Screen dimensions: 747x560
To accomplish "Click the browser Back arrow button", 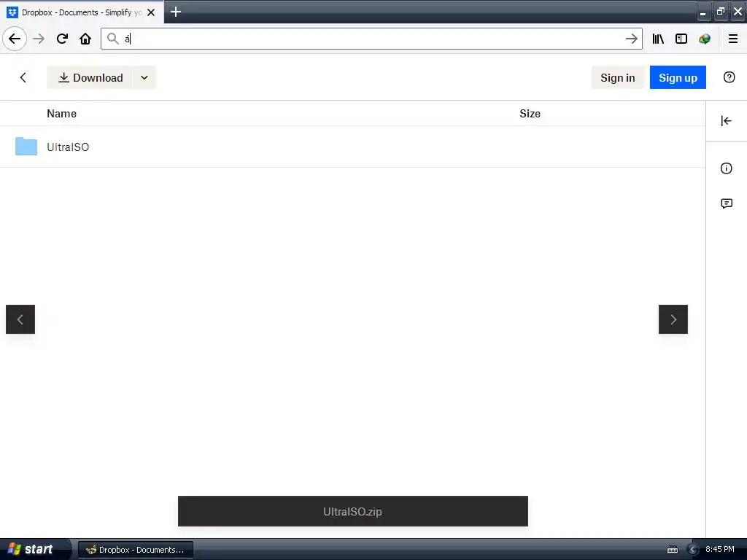I will (x=15, y=39).
